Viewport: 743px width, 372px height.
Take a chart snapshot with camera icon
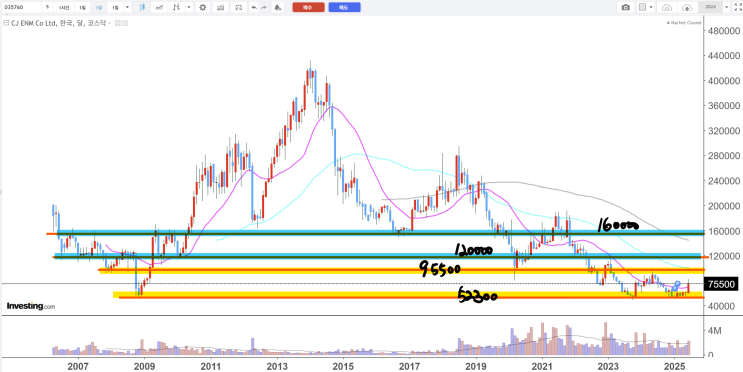pyautogui.click(x=625, y=7)
